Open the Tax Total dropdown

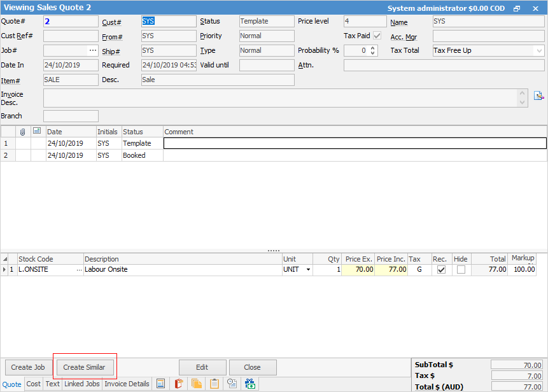click(x=539, y=50)
